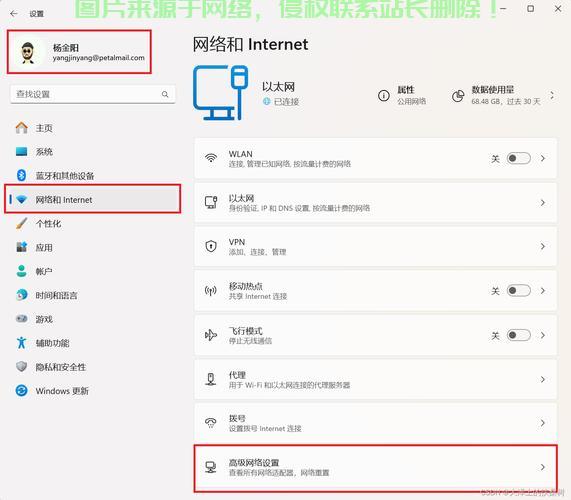
Task: Click the home house icon
Action: [21, 128]
